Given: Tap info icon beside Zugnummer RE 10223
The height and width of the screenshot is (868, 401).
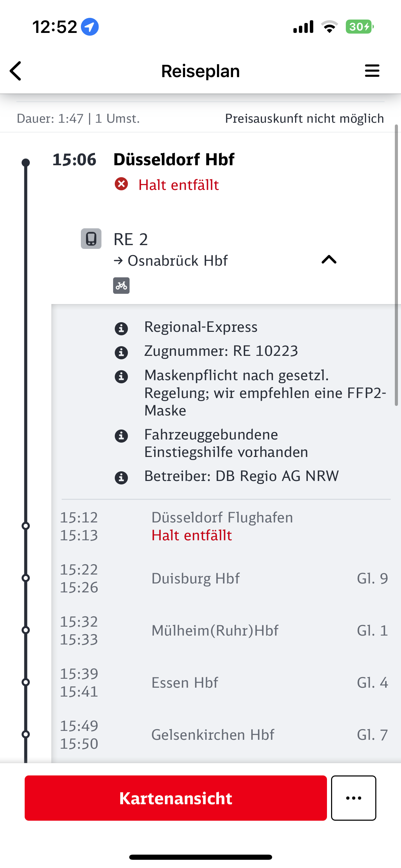Looking at the screenshot, I should click(121, 352).
